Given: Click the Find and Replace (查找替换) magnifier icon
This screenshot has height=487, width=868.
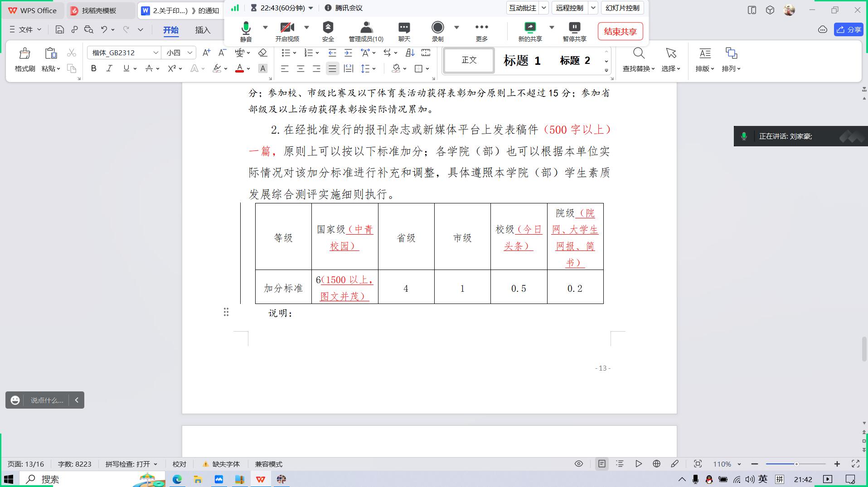Looking at the screenshot, I should (639, 54).
